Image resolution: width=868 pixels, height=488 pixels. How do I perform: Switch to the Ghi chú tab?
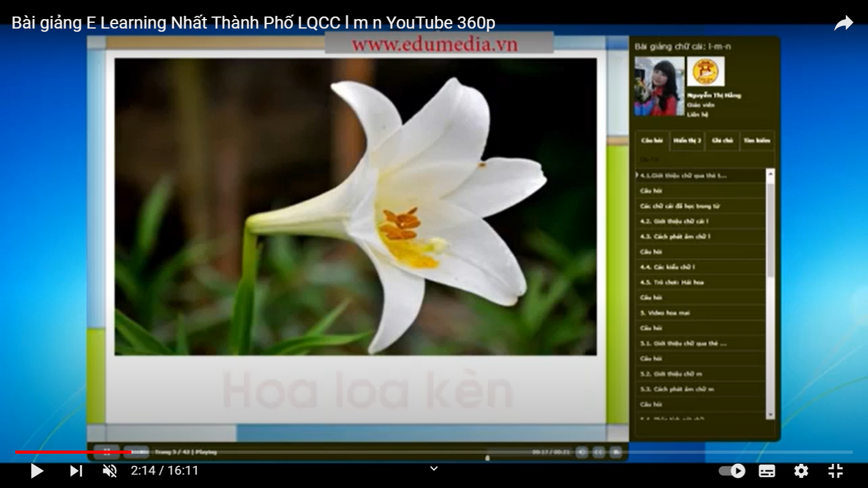[722, 141]
